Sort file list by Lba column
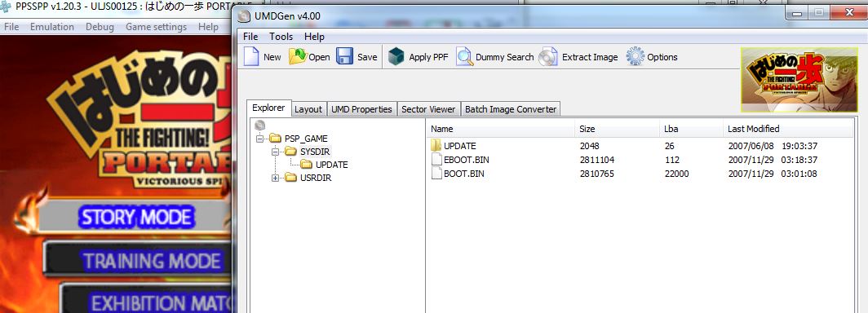Image resolution: width=868 pixels, height=313 pixels. click(692, 129)
